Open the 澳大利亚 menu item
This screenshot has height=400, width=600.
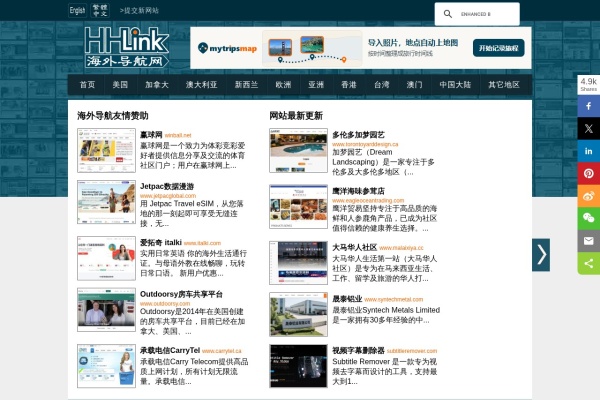pyautogui.click(x=202, y=85)
